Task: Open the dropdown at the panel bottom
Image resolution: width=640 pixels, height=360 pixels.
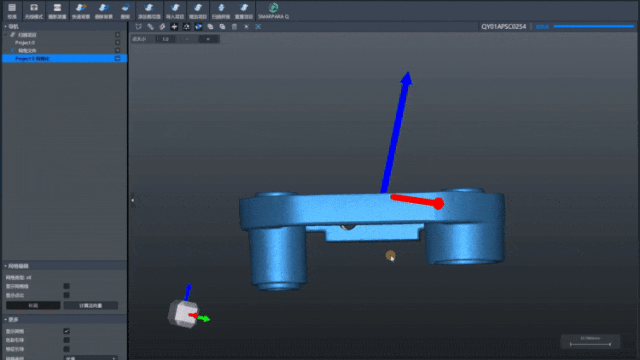Action: (x=91, y=358)
